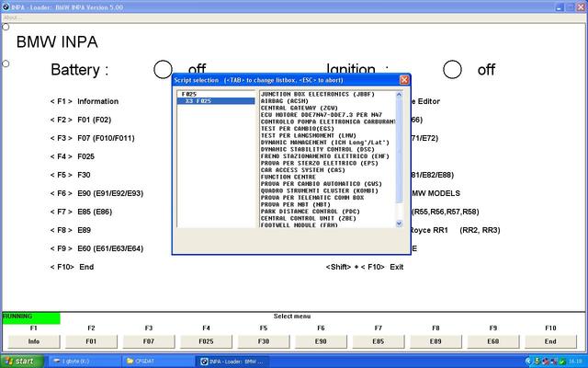
Task: Click the F10 End button
Action: tap(550, 341)
